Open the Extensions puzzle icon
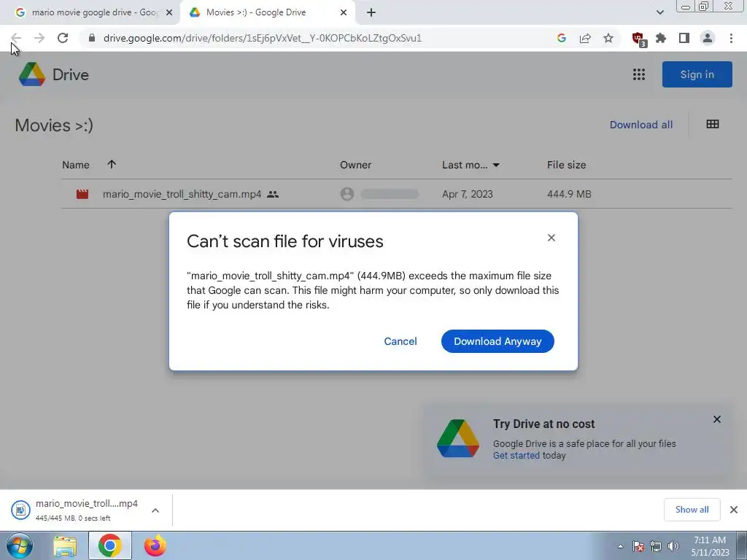The image size is (747, 560). [661, 38]
